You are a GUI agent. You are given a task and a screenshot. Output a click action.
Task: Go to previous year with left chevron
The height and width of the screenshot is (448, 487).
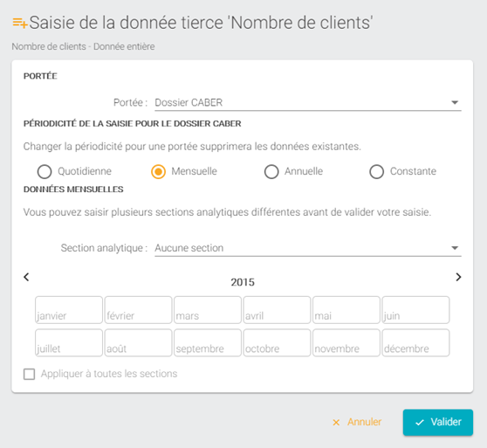27,277
